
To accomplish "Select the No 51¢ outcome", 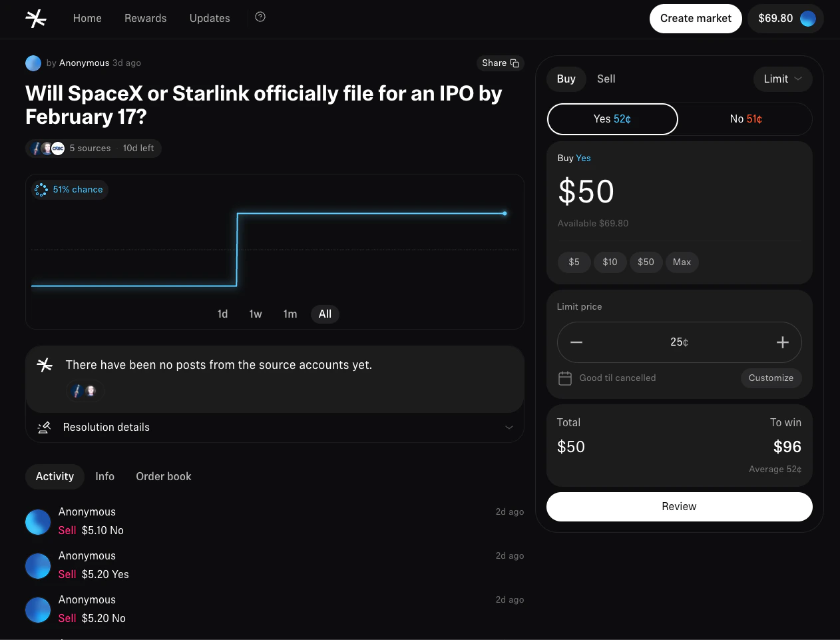I will 746,119.
